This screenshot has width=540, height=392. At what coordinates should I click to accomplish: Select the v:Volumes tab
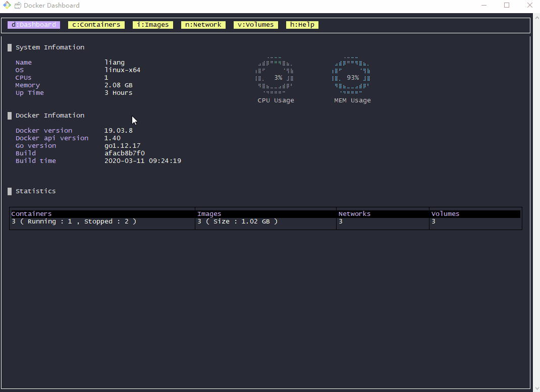[255, 25]
